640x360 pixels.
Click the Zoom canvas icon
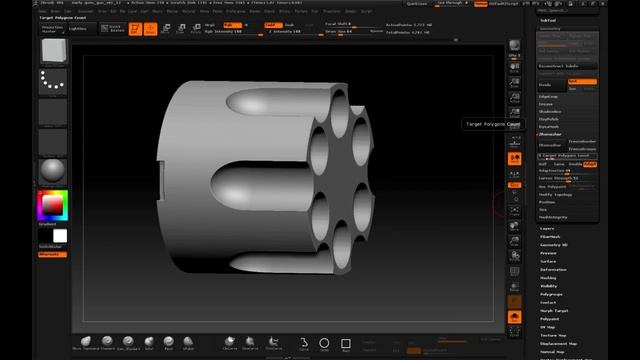514,83
